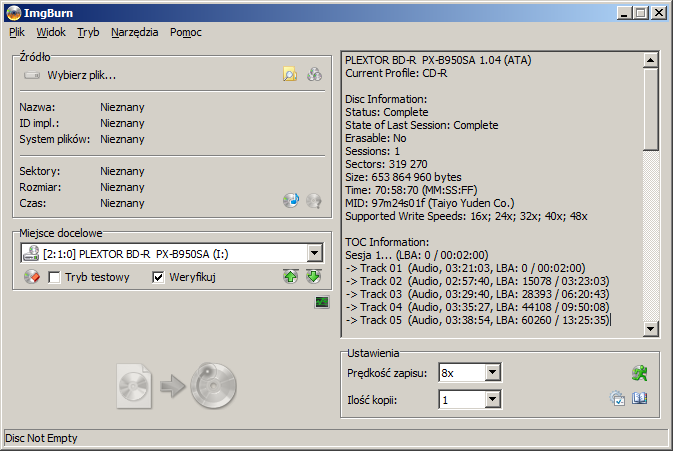The height and width of the screenshot is (451, 673).
Task: Open the destination drive dropdown
Action: (315, 254)
